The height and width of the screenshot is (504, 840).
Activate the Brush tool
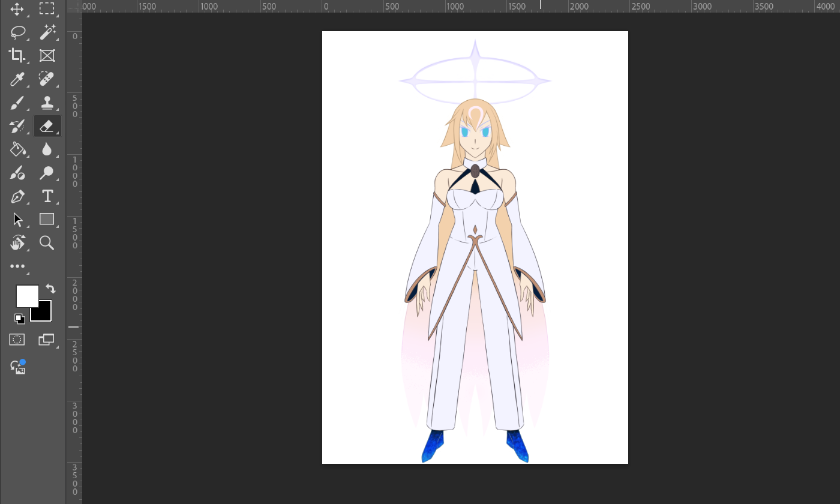[x=17, y=103]
